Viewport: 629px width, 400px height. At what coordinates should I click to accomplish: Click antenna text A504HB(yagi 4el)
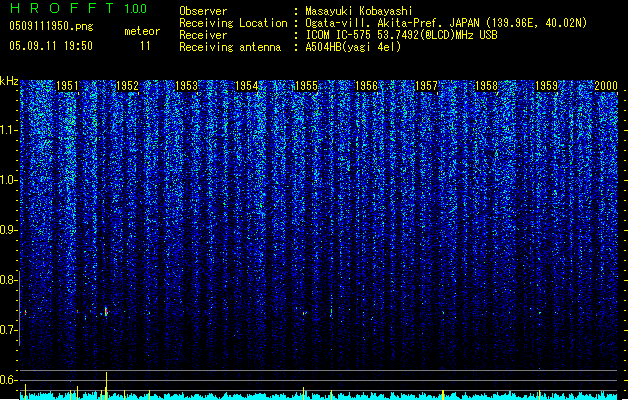pos(353,47)
